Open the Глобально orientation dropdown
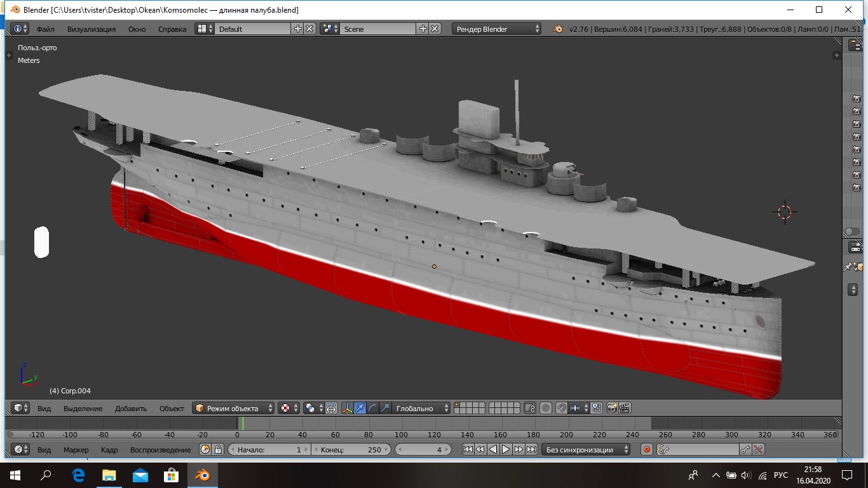This screenshot has height=488, width=868. click(421, 408)
